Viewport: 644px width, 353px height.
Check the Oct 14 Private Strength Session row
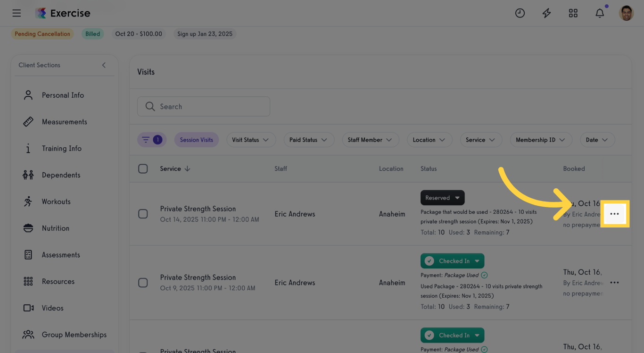[143, 214]
